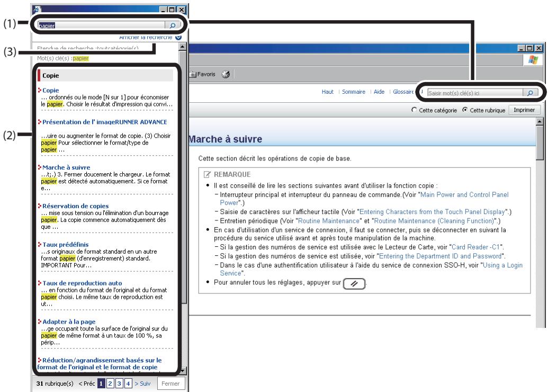Click the Imprimer button
The image size is (548, 392).
point(524,110)
